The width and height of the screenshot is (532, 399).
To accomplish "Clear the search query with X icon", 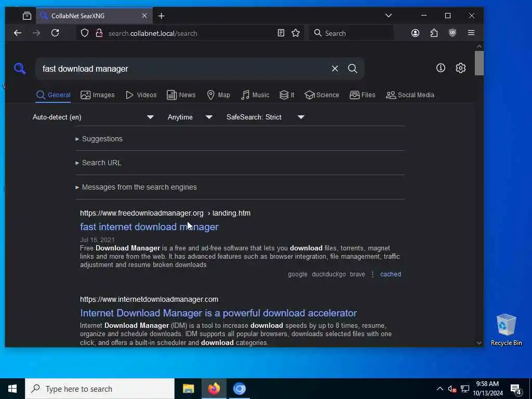I will tap(335, 69).
